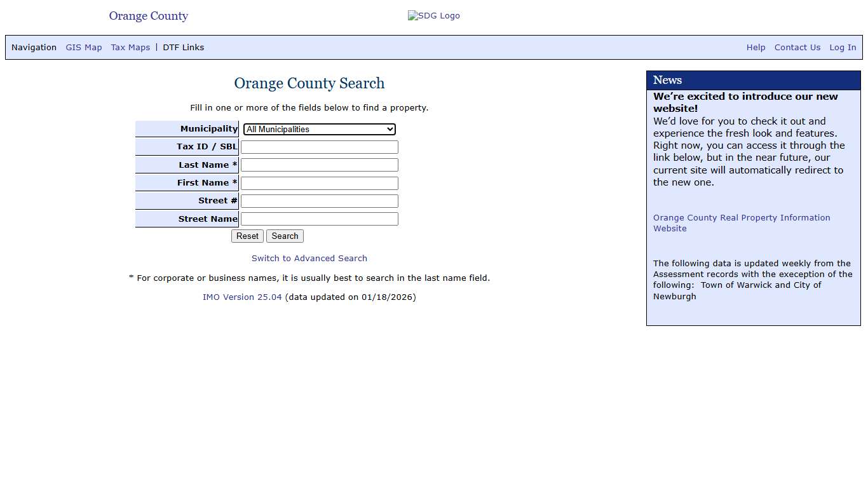Click the Tax ID / SBL input field

319,147
